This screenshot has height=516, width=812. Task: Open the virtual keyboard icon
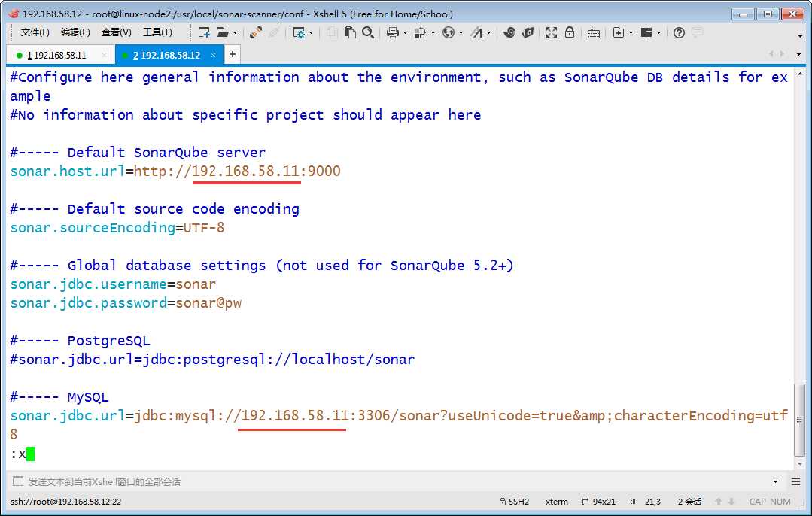pyautogui.click(x=594, y=33)
